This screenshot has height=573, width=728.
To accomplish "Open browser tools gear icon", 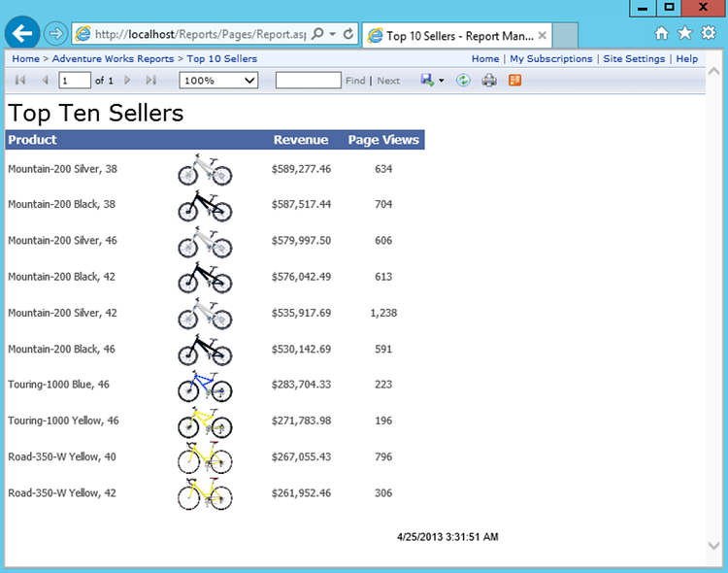I will pos(709,33).
